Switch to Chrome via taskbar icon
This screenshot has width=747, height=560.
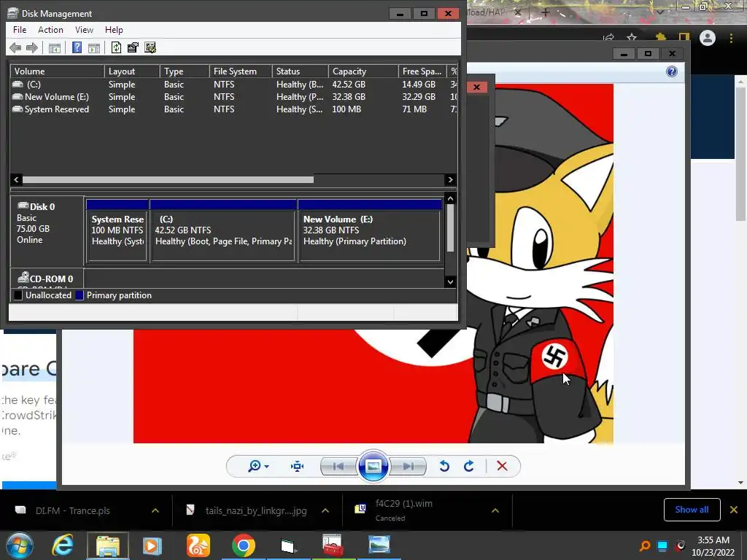[x=244, y=545]
